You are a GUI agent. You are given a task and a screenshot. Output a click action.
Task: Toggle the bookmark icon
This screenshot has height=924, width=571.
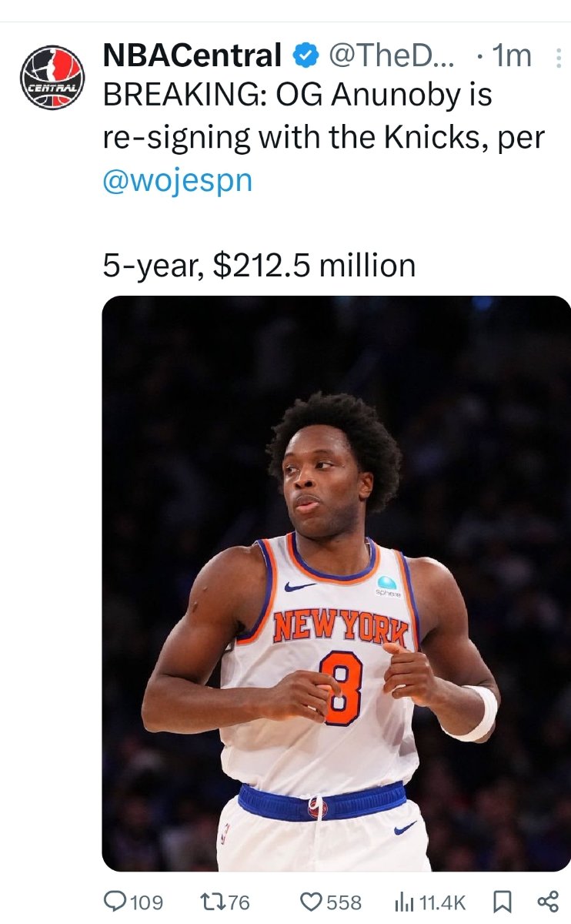click(501, 902)
